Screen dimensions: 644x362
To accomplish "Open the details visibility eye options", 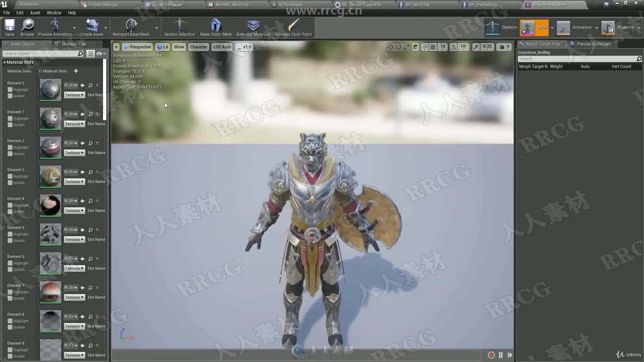I will 101,54.
